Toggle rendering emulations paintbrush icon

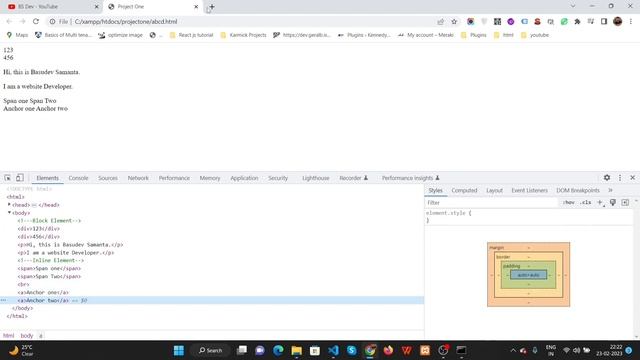pos(613,202)
